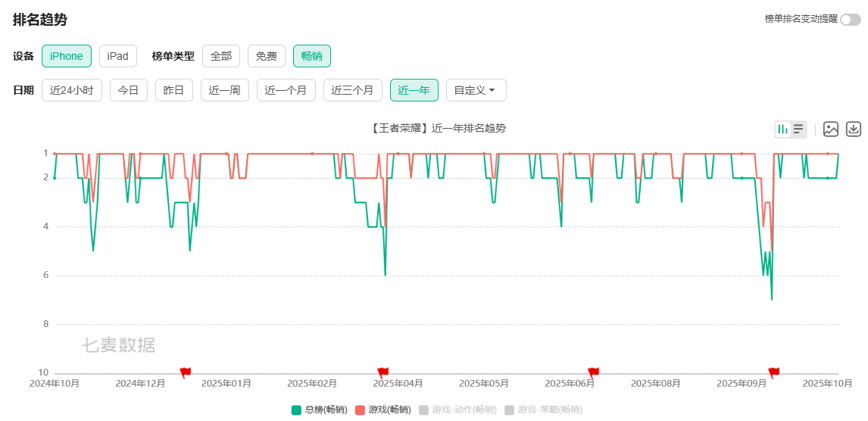The image size is (868, 421).
Task: Click the 游戏(畅销) red legend swatch
Action: tap(360, 410)
